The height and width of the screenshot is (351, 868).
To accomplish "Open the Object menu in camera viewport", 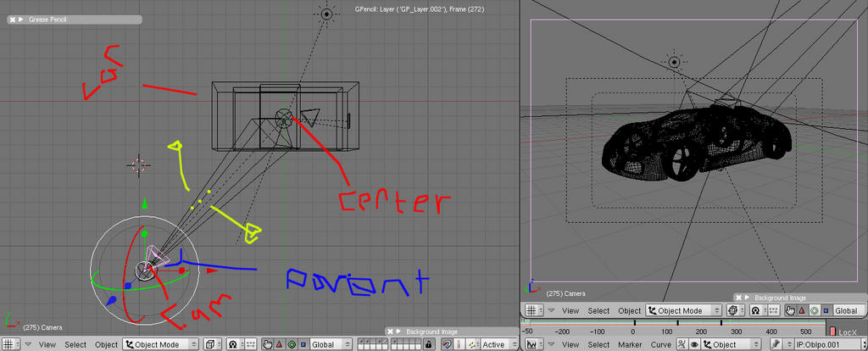I will (630, 310).
